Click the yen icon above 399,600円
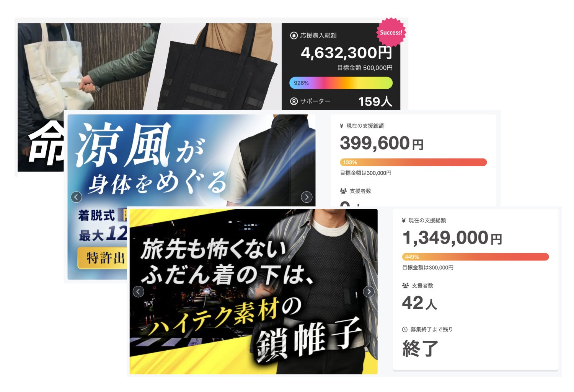This screenshot has height=392, width=574. point(342,126)
